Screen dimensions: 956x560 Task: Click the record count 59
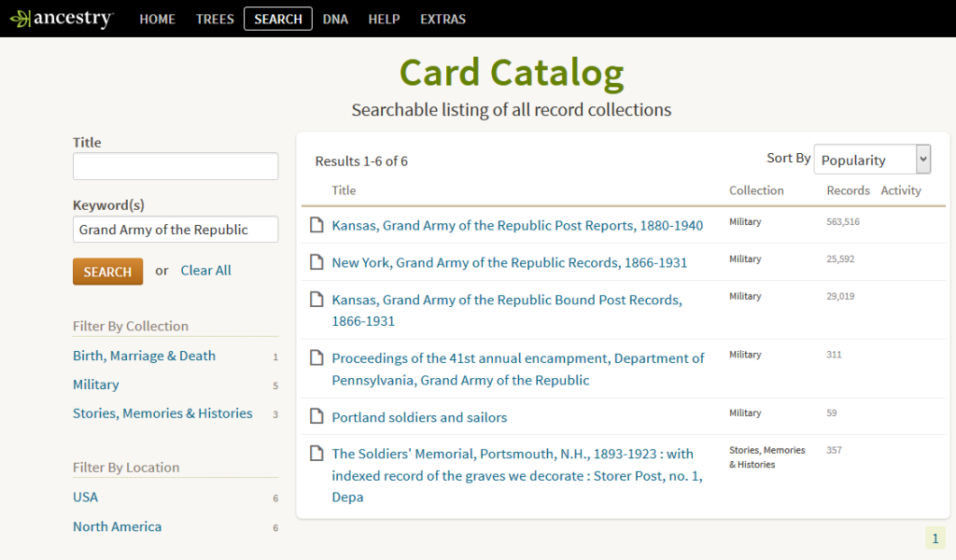point(832,413)
